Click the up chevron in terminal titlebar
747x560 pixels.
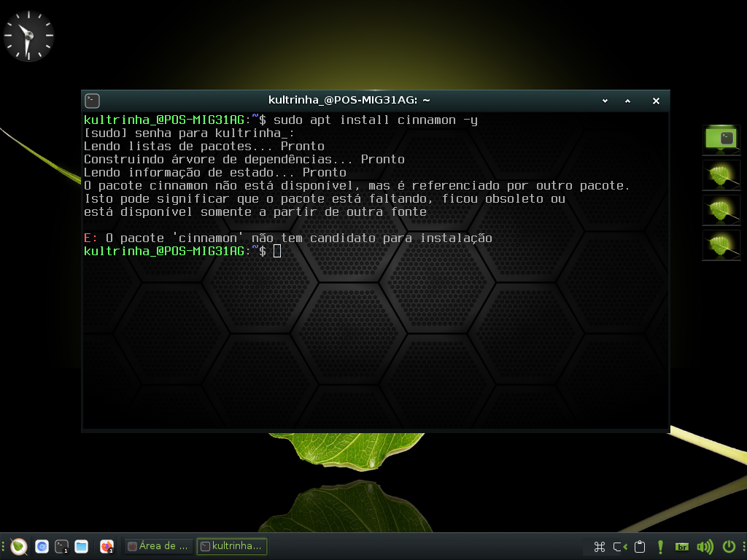[627, 101]
